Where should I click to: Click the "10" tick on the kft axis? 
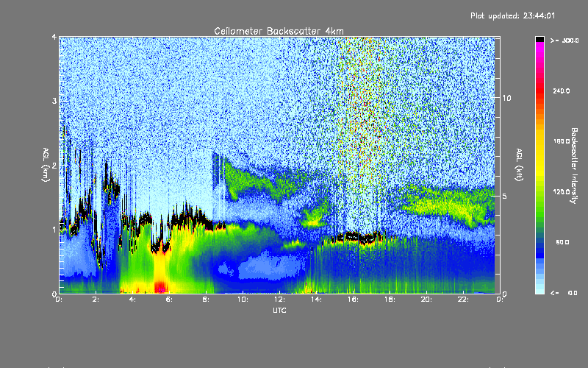click(506, 98)
